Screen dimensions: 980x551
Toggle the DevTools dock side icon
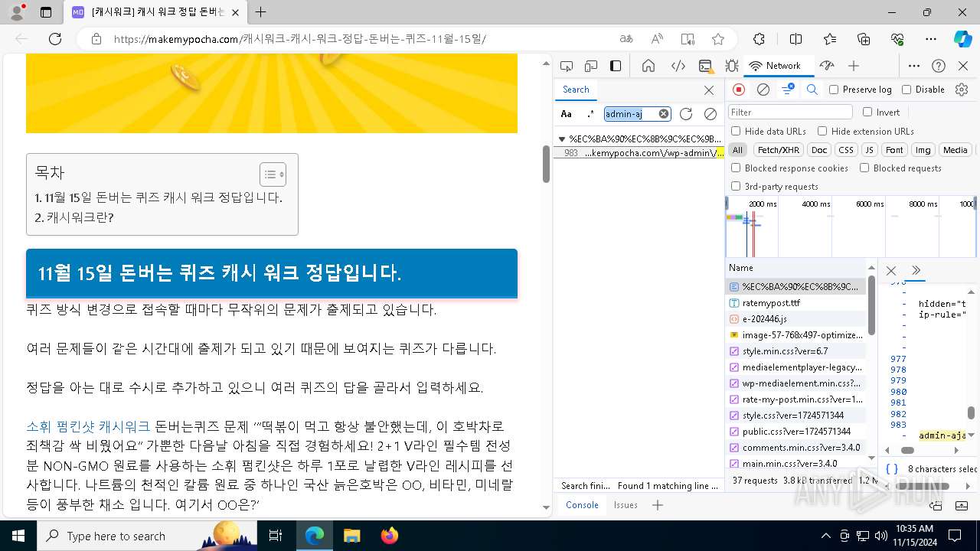(616, 66)
